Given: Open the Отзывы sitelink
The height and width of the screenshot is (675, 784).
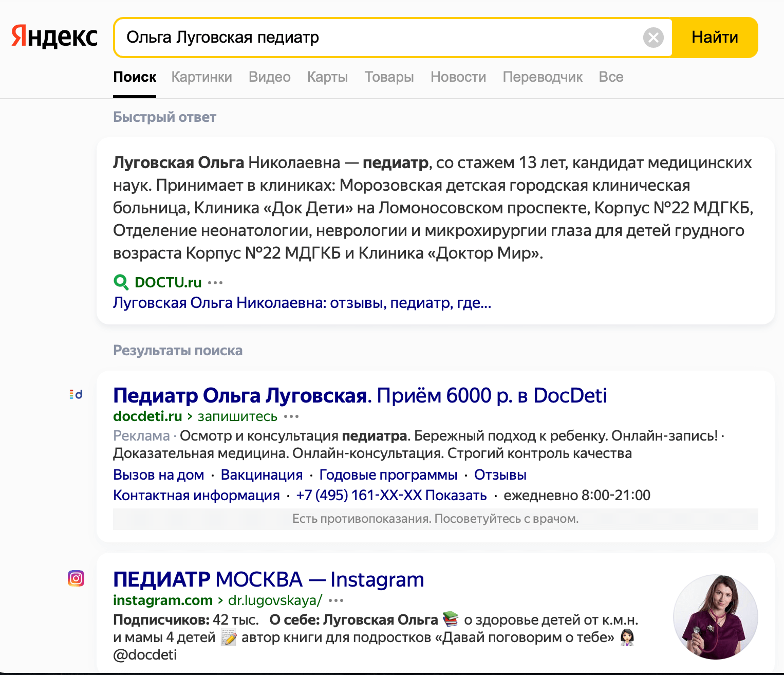Looking at the screenshot, I should coord(500,475).
